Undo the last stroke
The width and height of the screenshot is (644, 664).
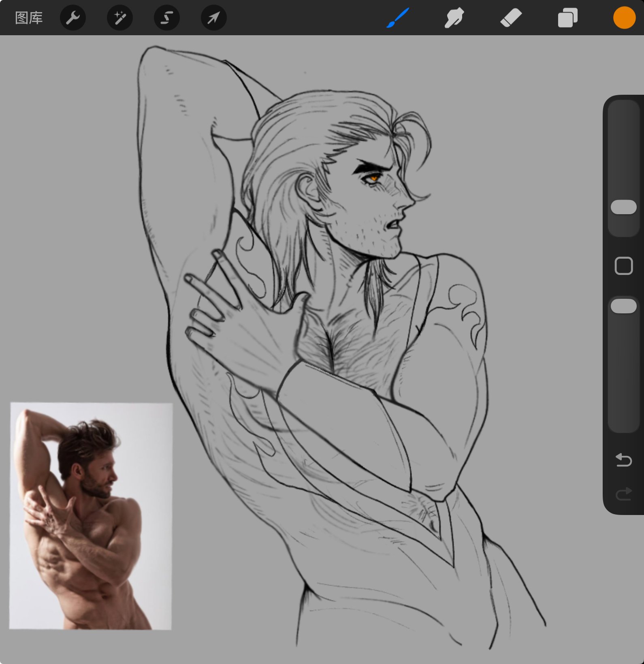tap(624, 460)
